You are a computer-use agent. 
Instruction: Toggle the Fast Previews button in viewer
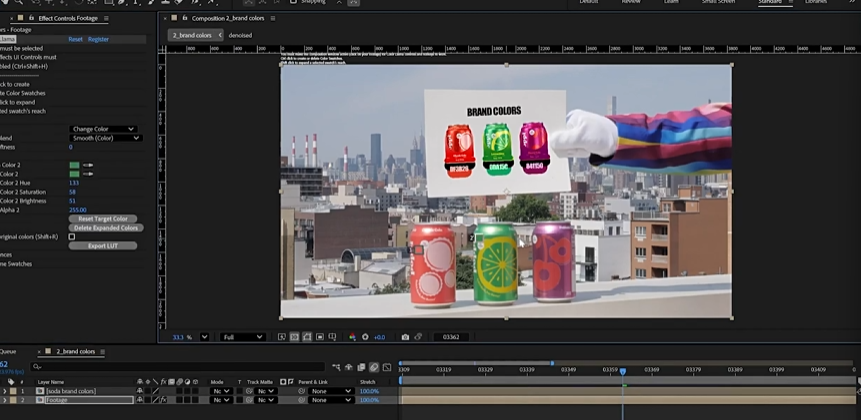point(282,337)
